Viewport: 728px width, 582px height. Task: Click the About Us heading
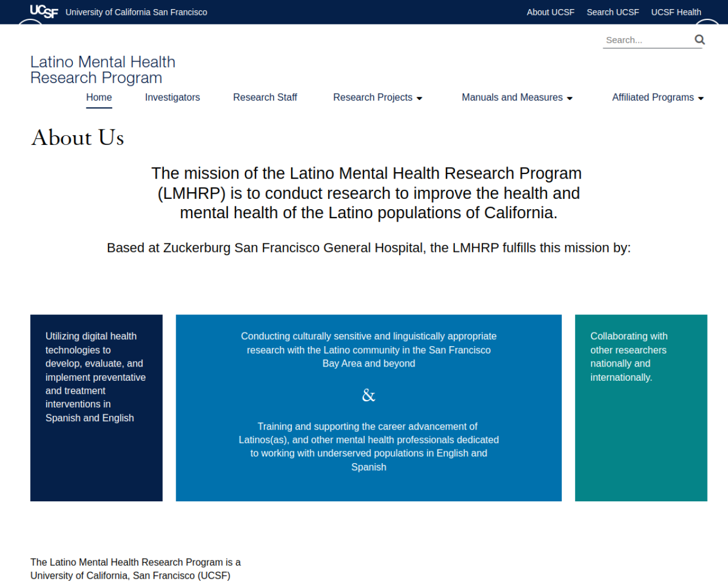pos(78,138)
